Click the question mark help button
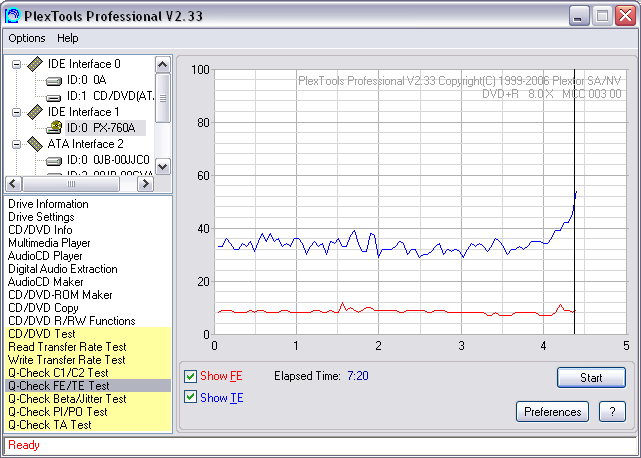 pos(612,411)
